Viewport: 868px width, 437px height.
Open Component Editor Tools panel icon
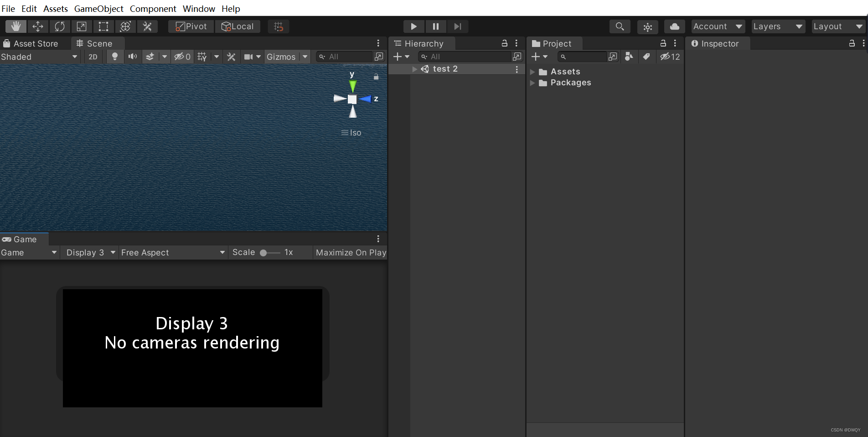point(231,57)
